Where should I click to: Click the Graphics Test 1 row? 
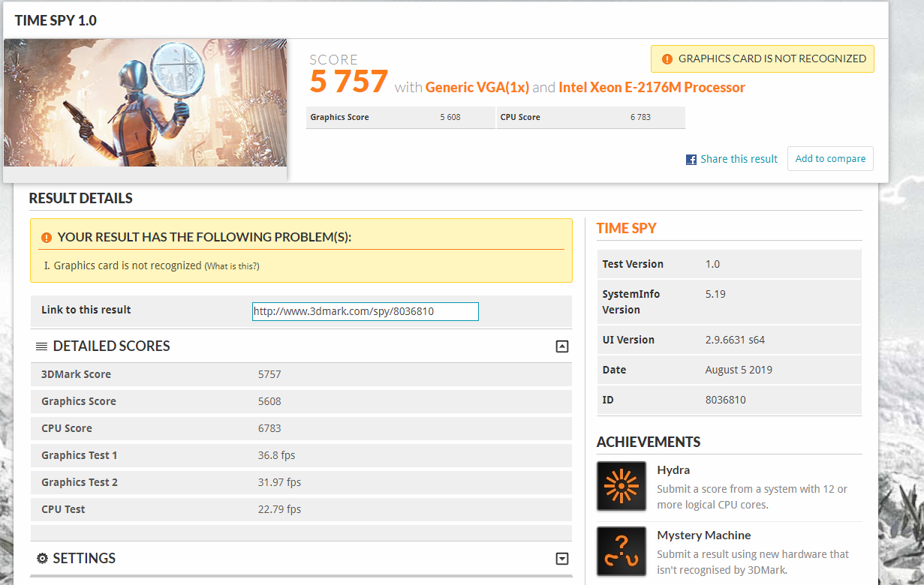pos(301,455)
